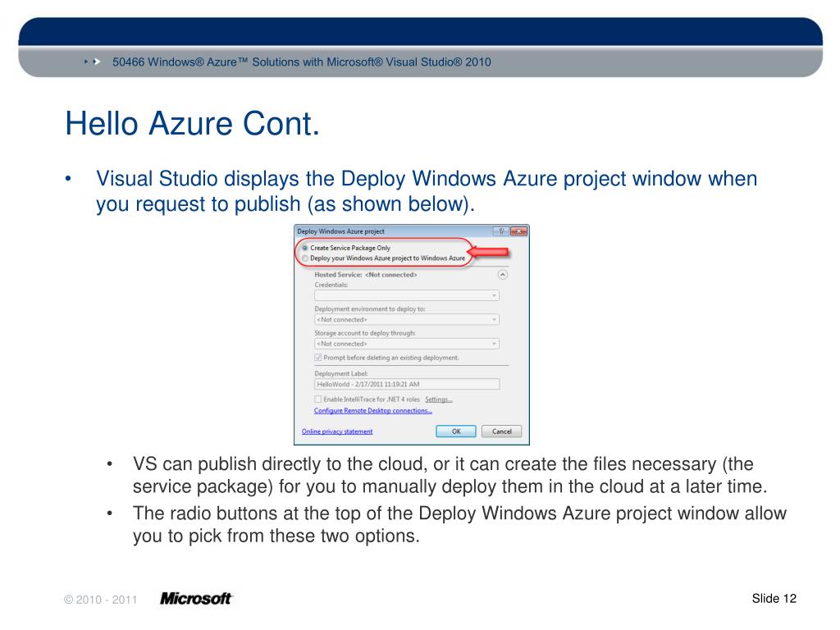Screen dimensions: 840x630
Task: Click the Slide 12 label
Action: 774,598
